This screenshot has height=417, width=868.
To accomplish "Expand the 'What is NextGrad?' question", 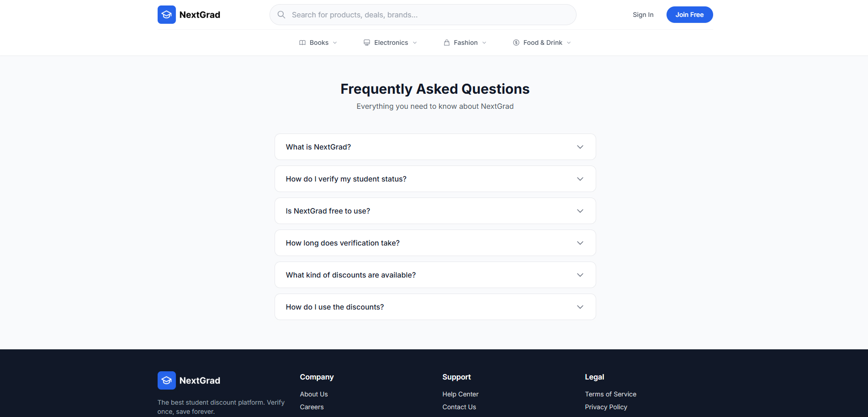I will tap(434, 147).
